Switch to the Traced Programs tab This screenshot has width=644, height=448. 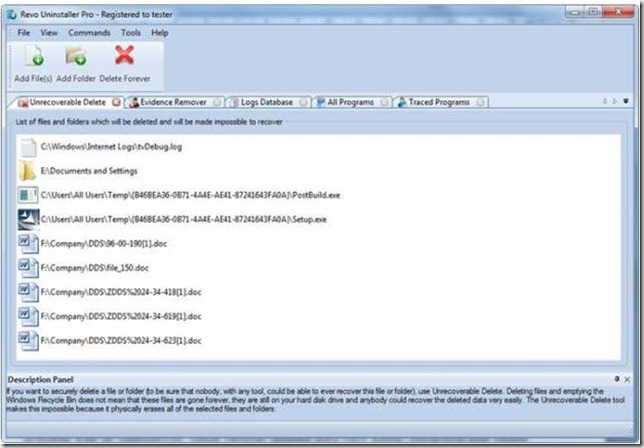click(x=436, y=102)
